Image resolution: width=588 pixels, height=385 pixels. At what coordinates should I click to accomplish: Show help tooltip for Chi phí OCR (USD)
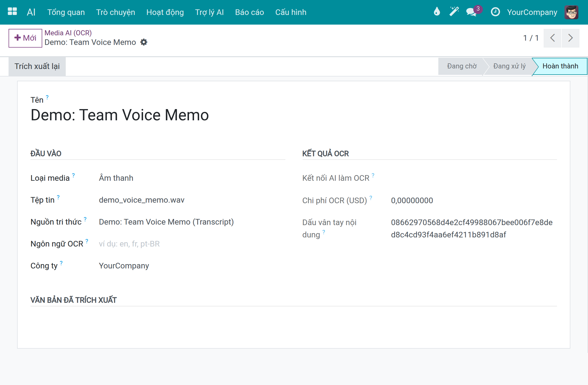(x=371, y=198)
